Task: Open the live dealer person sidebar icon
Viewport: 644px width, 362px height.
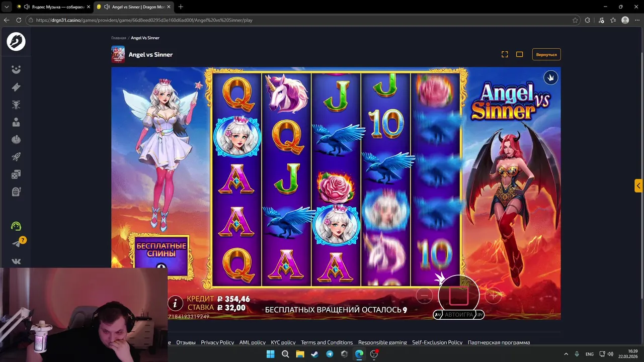Action: (x=16, y=122)
